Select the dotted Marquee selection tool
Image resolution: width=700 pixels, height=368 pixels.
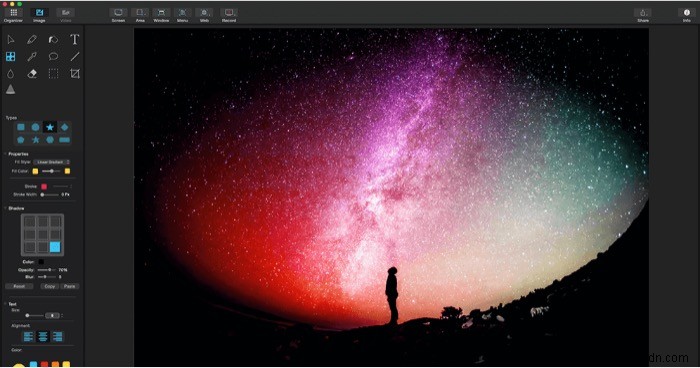click(53, 74)
